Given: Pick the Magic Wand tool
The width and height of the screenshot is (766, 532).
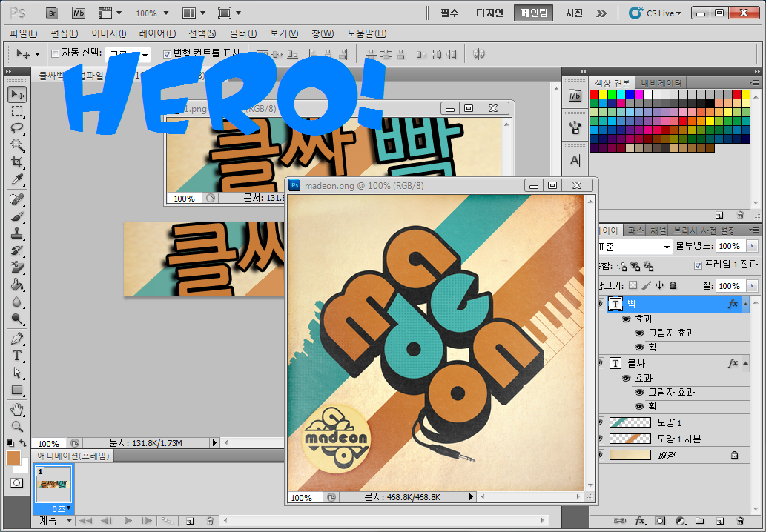Looking at the screenshot, I should pos(17,145).
